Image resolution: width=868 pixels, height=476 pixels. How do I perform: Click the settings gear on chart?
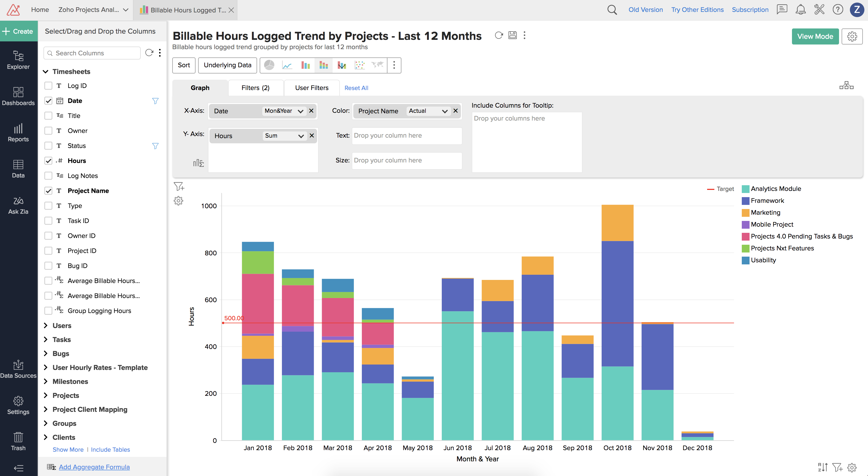click(x=178, y=200)
